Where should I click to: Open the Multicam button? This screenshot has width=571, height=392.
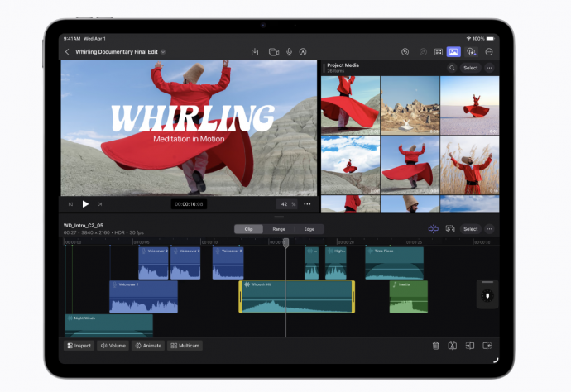click(185, 346)
